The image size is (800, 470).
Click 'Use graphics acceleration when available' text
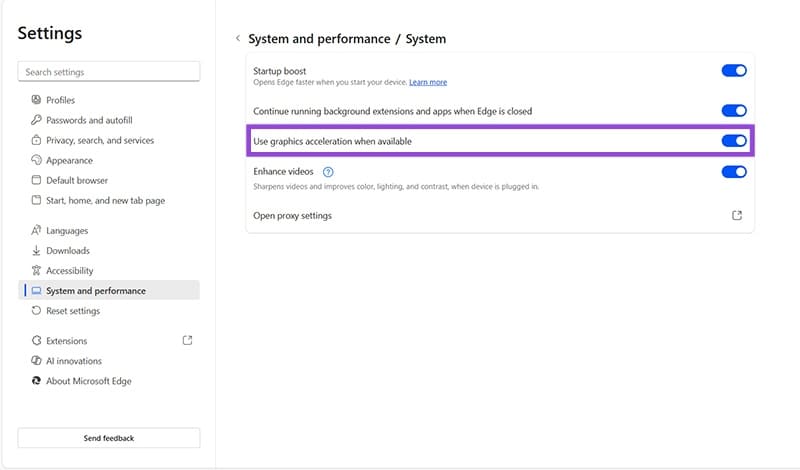pyautogui.click(x=332, y=141)
